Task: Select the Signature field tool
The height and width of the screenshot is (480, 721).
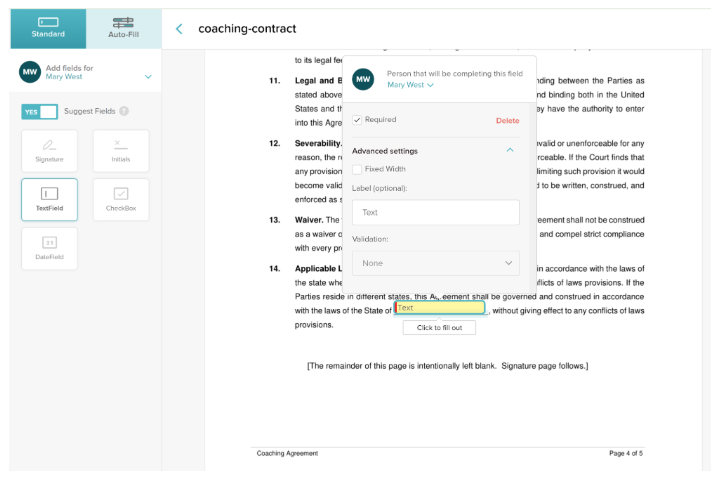Action: [49, 151]
